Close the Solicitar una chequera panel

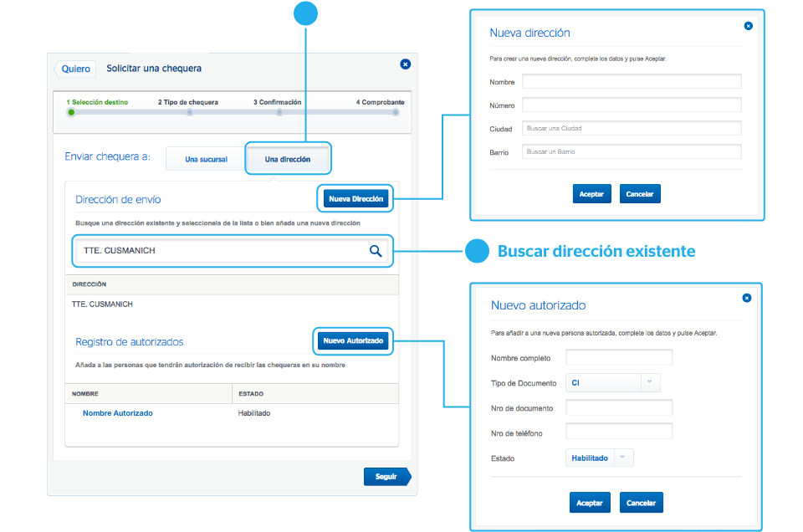tap(405, 64)
